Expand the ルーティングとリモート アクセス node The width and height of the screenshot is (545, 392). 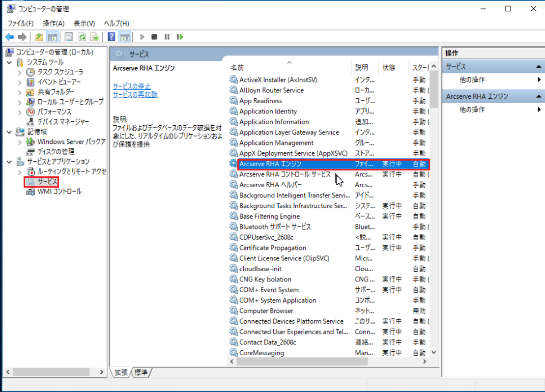(20, 172)
